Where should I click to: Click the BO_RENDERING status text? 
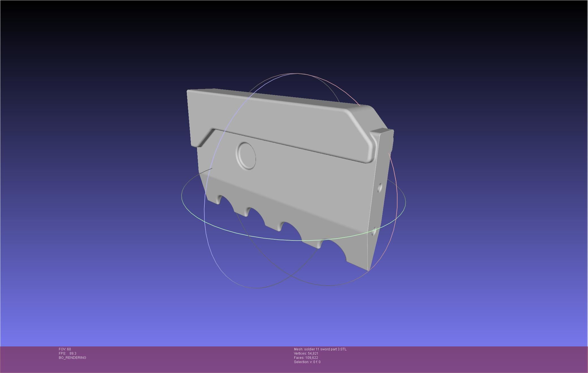click(72, 358)
